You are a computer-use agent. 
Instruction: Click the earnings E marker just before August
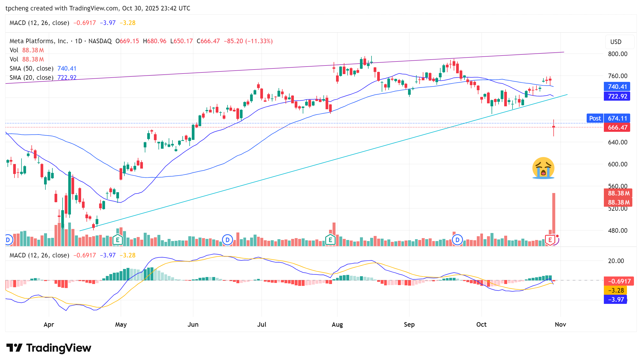[330, 240]
